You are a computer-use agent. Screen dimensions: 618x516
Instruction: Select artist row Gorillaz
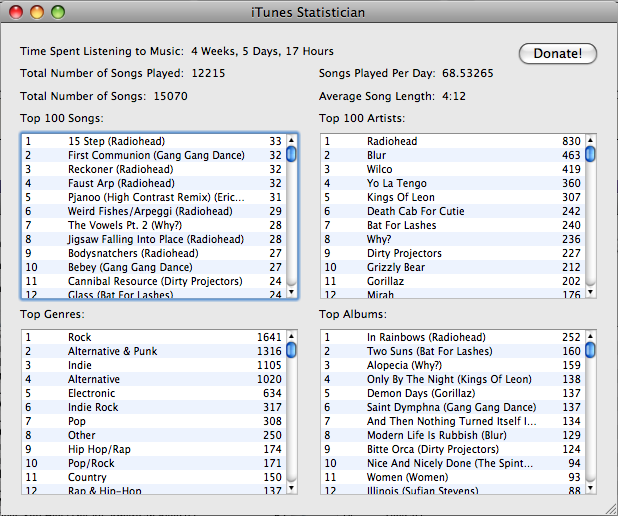[453, 281]
